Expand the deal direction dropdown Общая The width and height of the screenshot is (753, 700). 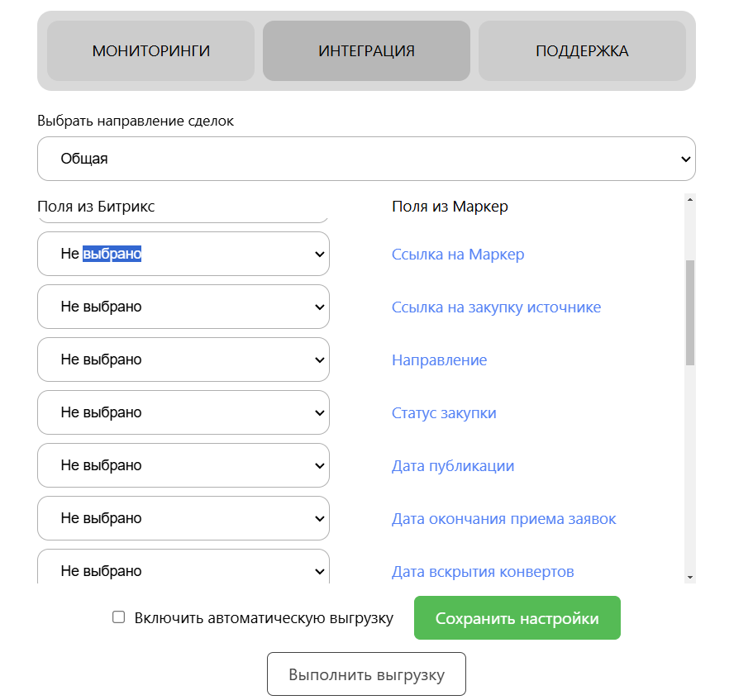(366, 159)
